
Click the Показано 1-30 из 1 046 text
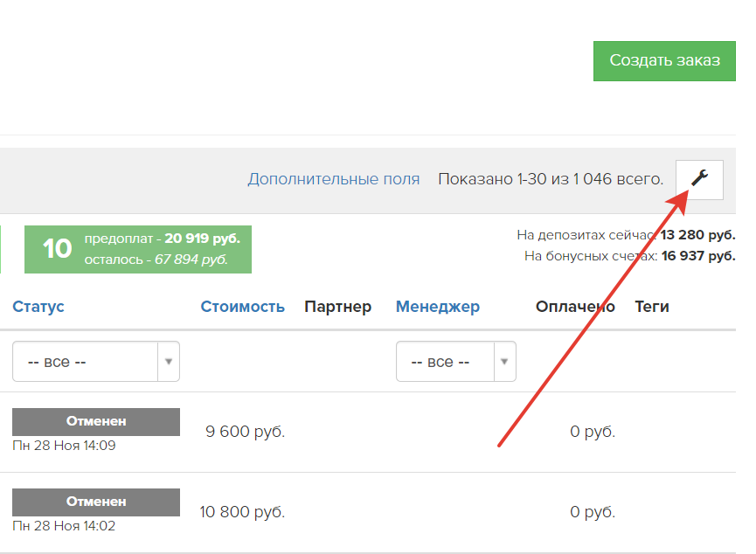point(551,179)
